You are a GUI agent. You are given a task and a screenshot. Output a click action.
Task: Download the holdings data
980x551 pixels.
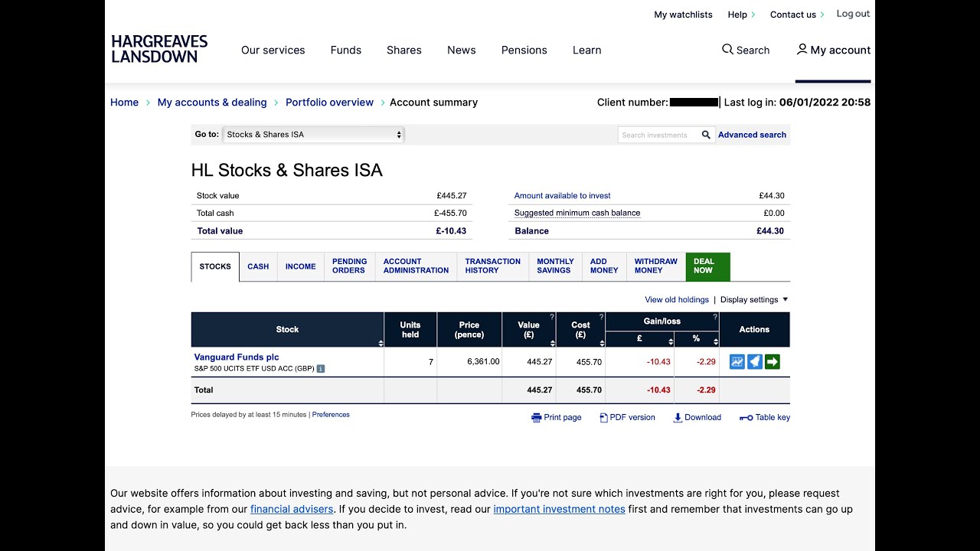697,418
